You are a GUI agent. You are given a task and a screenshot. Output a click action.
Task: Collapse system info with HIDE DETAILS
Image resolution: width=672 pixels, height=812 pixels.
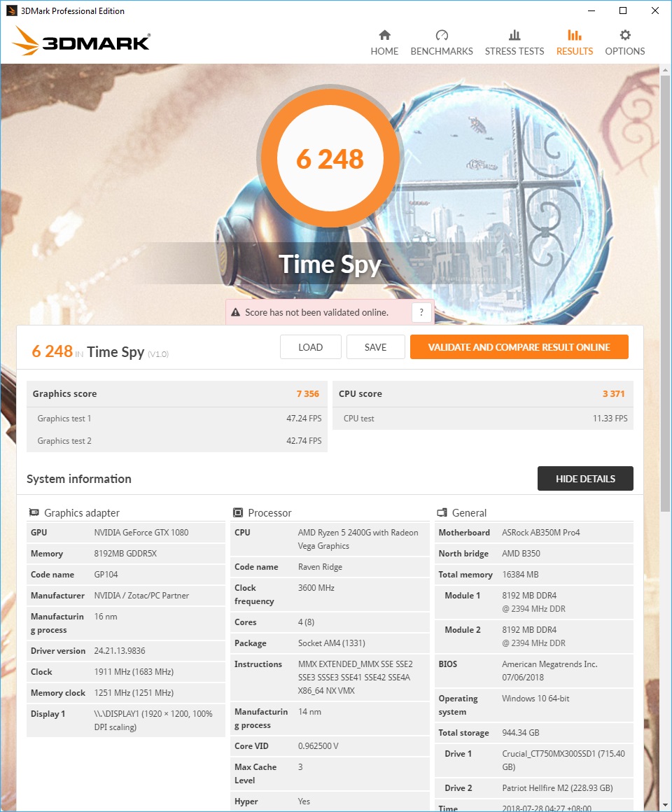coord(585,479)
